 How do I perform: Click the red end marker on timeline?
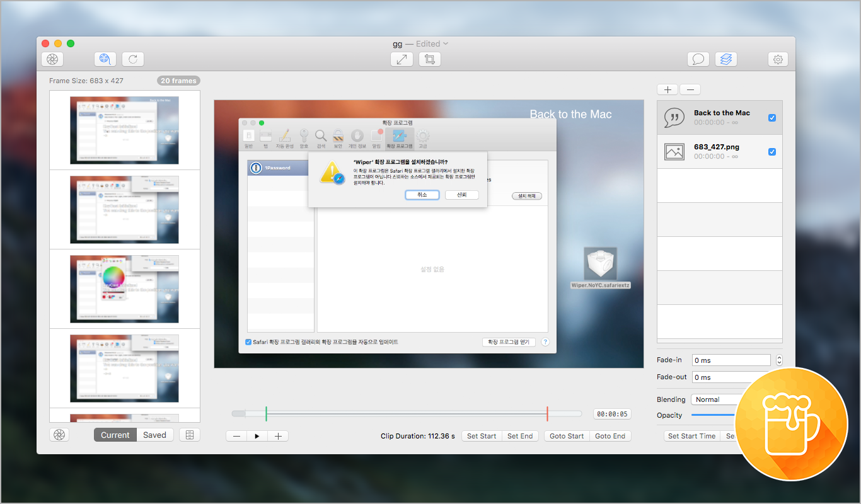547,414
